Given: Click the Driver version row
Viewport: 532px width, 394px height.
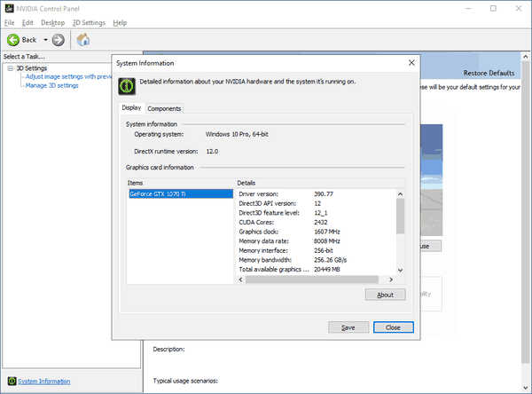Looking at the screenshot, I should tap(316, 194).
